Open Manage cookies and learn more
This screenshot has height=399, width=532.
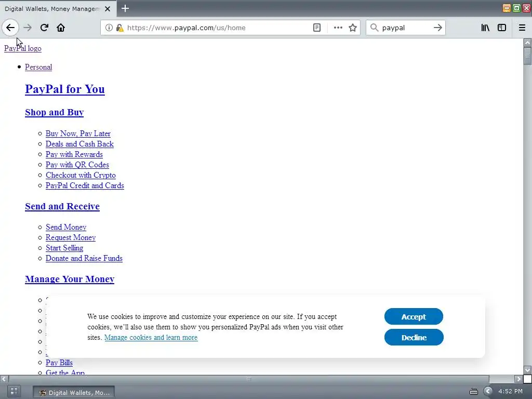point(151,338)
